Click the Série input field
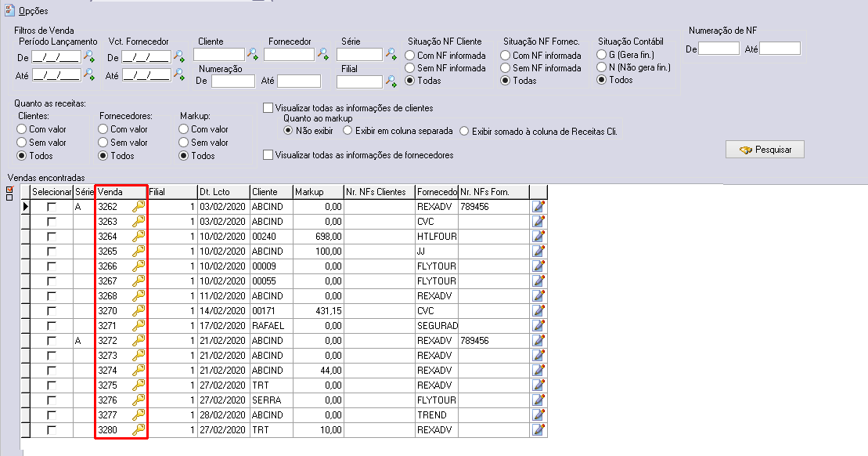This screenshot has width=868, height=456. [359, 54]
